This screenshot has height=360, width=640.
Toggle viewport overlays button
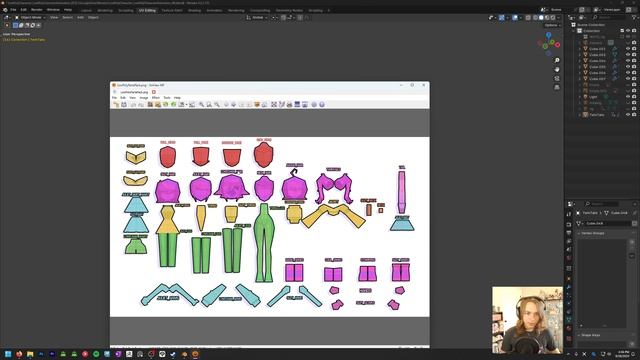click(x=515, y=18)
